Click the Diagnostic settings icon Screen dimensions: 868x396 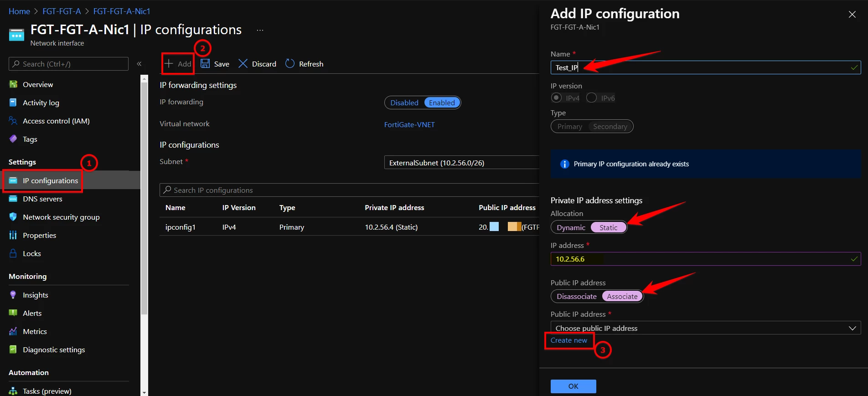pos(13,350)
